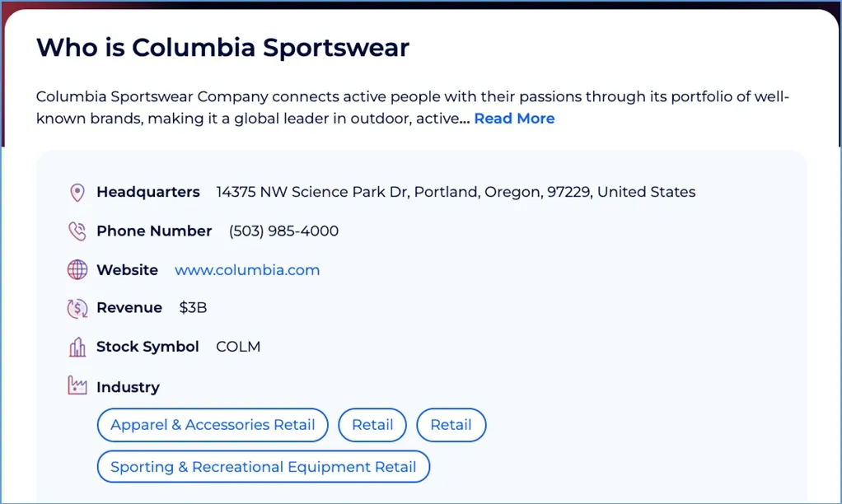Click the second Retail industry tag
The image size is (842, 504).
451,425
